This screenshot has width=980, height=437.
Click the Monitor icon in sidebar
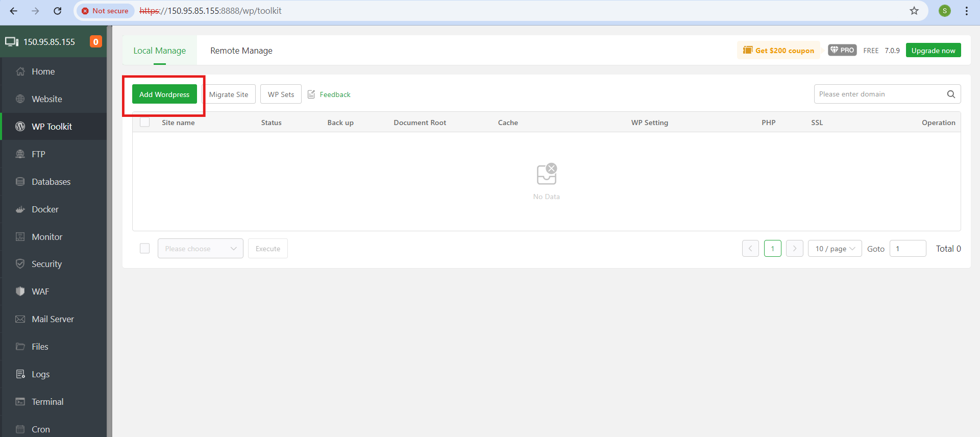(x=20, y=237)
